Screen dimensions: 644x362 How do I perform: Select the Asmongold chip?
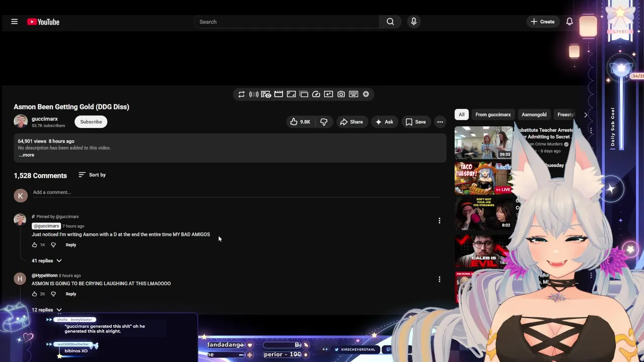(534, 115)
